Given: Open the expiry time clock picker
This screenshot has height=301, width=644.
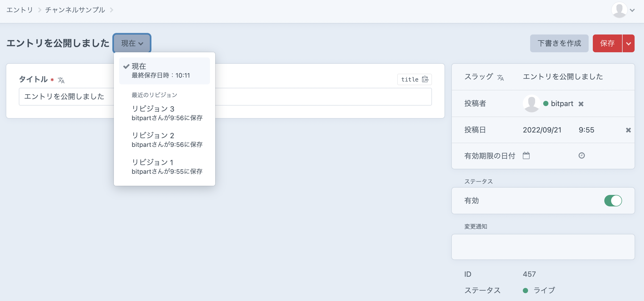Looking at the screenshot, I should (x=582, y=156).
